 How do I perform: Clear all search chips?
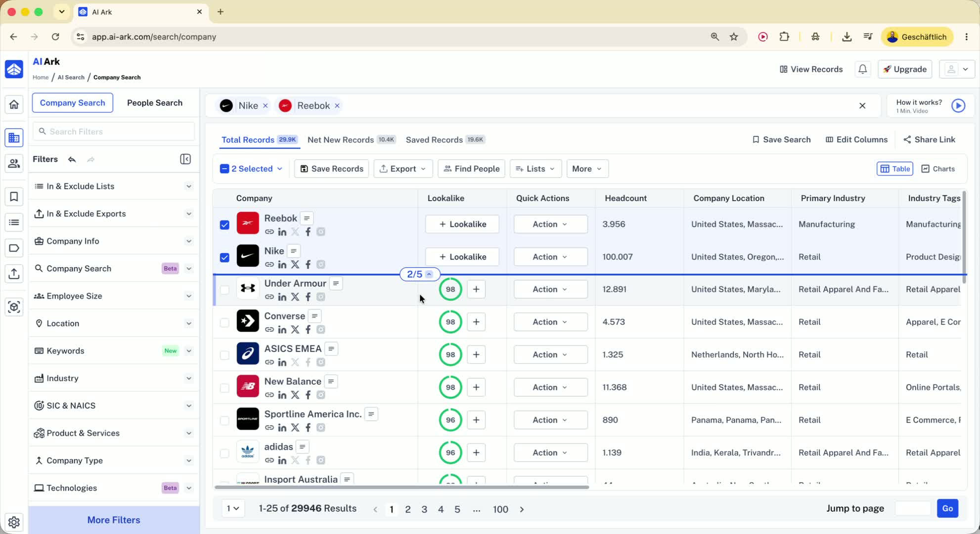click(x=862, y=106)
